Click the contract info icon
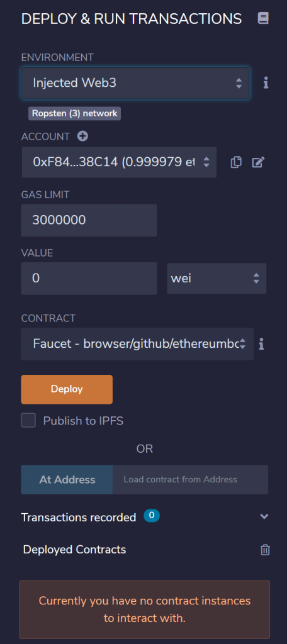Viewport: 287px width, 644px height. (x=261, y=344)
